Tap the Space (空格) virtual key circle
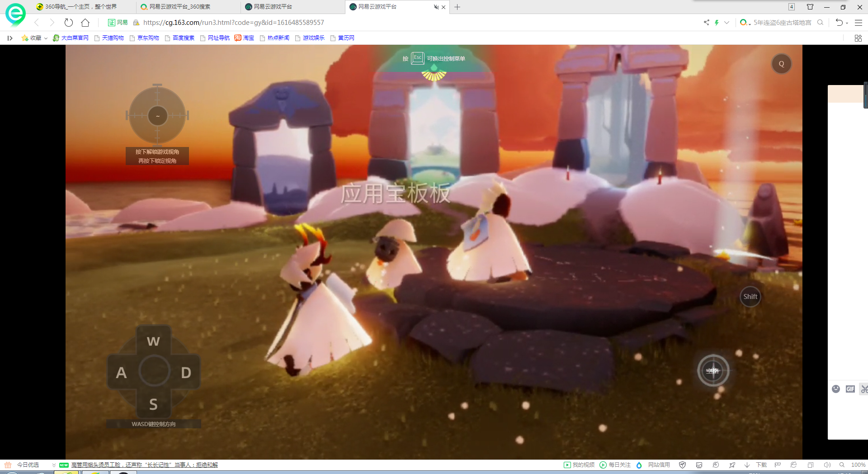 click(x=713, y=371)
